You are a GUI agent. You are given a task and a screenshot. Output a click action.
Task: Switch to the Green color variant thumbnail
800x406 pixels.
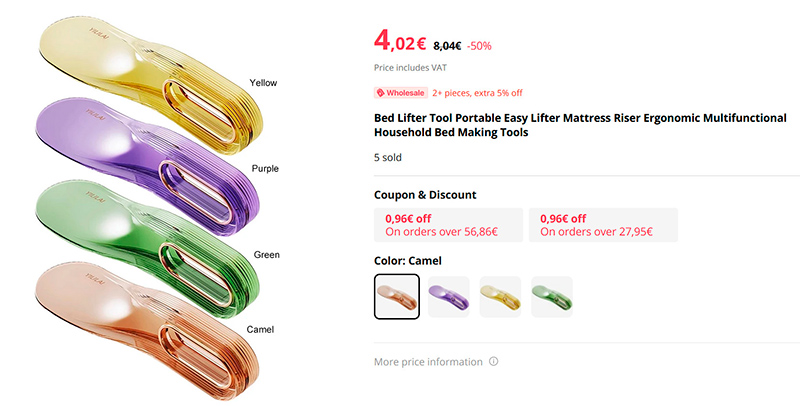tap(552, 297)
